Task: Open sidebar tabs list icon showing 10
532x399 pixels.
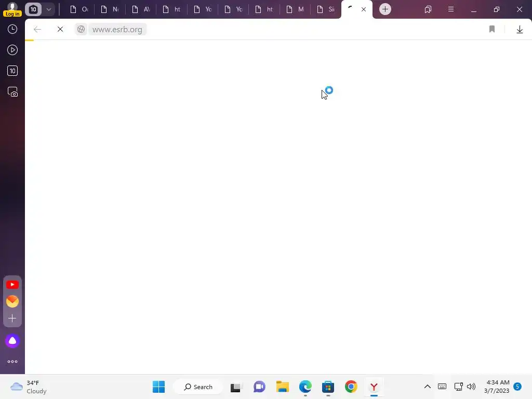Action: 12,71
